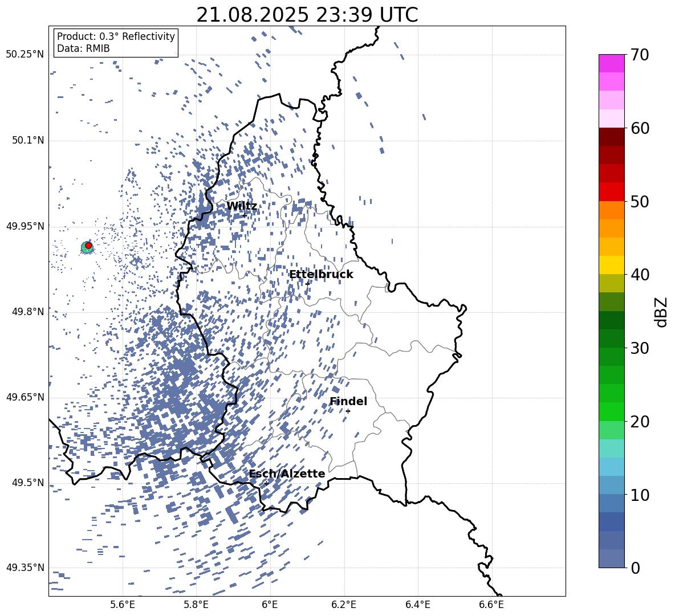Click colorbar tick label 20
Image resolution: width=675 pixels, height=616 pixels.
point(640,422)
